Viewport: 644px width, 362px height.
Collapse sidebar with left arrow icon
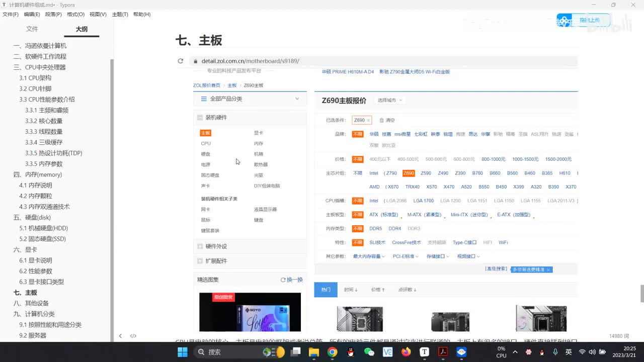click(x=120, y=336)
